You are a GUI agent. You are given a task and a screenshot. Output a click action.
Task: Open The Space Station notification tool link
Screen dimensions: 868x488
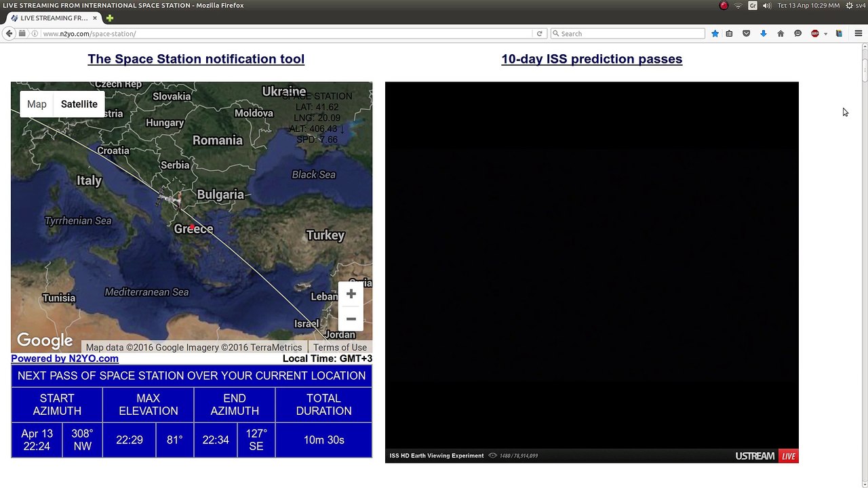tap(196, 59)
